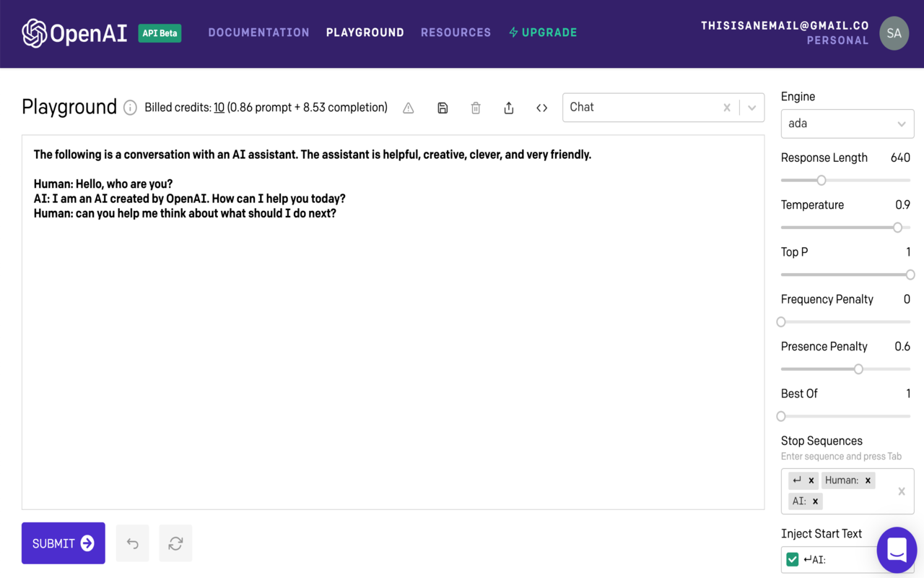Viewport: 924px width, 578px height.
Task: Click the last Human prompt line
Action: click(185, 214)
